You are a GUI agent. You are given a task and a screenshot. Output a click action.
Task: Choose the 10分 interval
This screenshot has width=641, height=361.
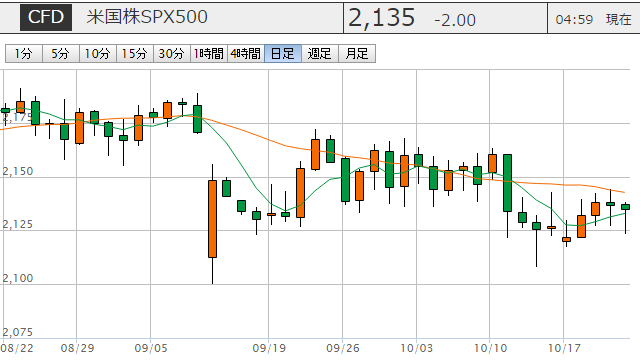click(x=98, y=54)
